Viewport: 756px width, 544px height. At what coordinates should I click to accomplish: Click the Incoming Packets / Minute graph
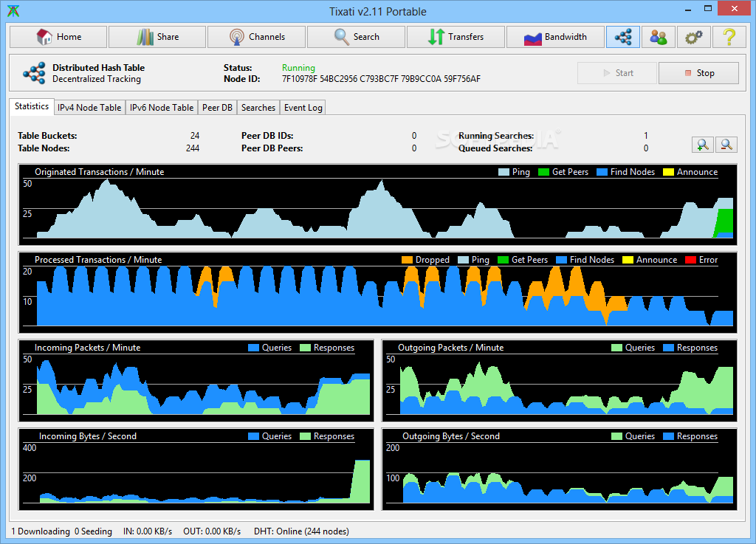[196, 381]
